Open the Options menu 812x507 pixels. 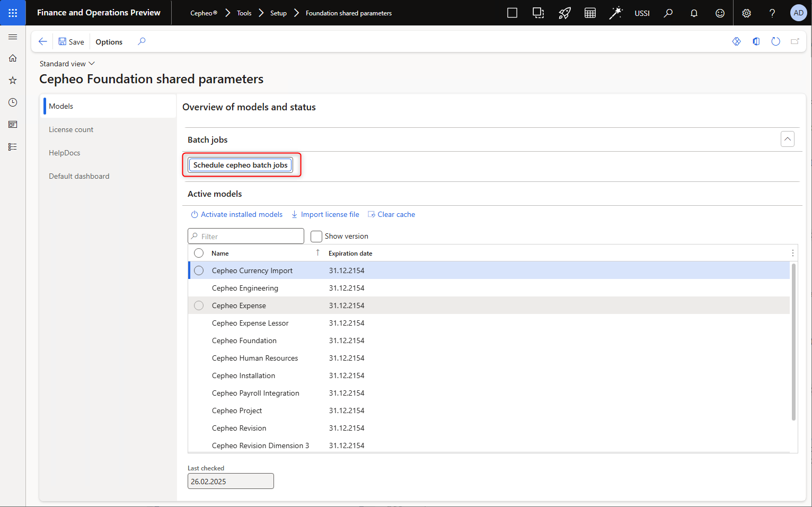pyautogui.click(x=109, y=42)
